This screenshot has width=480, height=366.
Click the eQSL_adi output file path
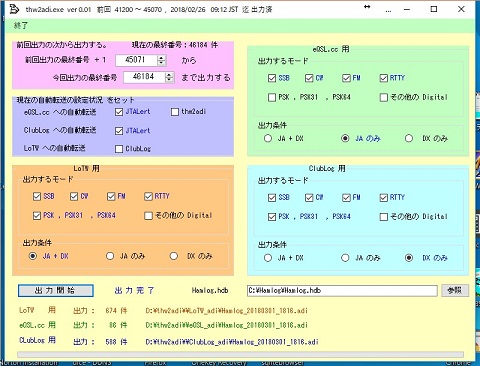point(227,325)
